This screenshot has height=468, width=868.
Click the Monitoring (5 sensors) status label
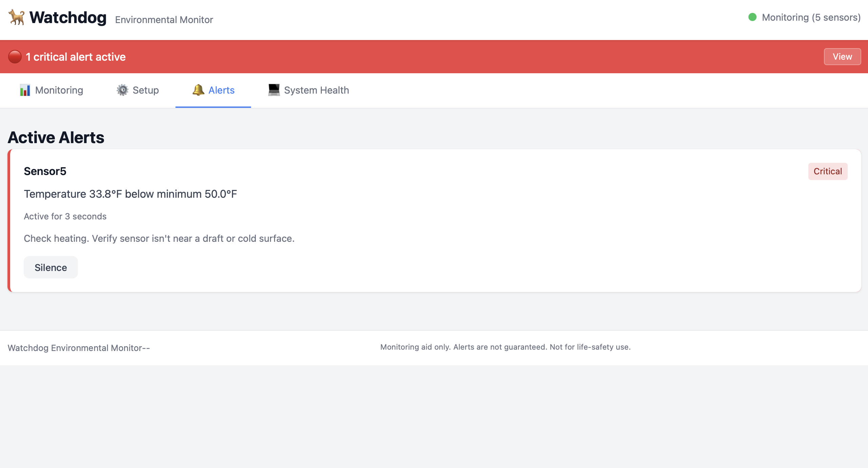pos(811,18)
